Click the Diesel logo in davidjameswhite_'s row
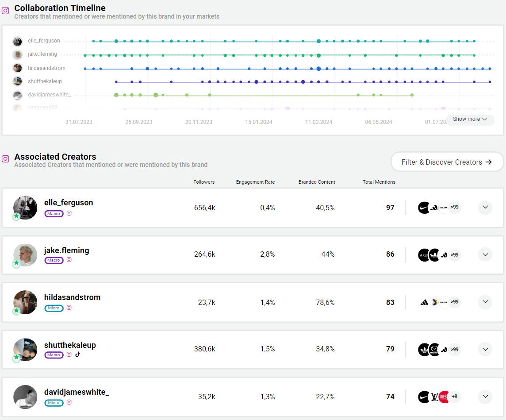506x420 pixels. tap(444, 397)
